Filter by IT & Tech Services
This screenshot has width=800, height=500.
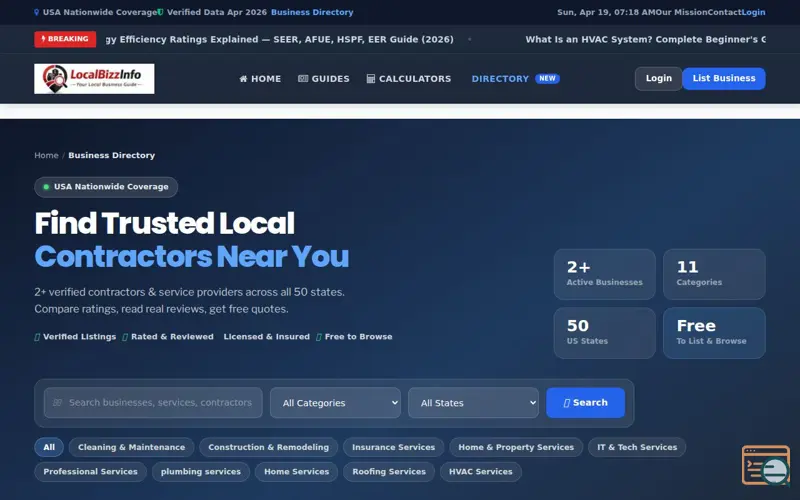pos(637,447)
